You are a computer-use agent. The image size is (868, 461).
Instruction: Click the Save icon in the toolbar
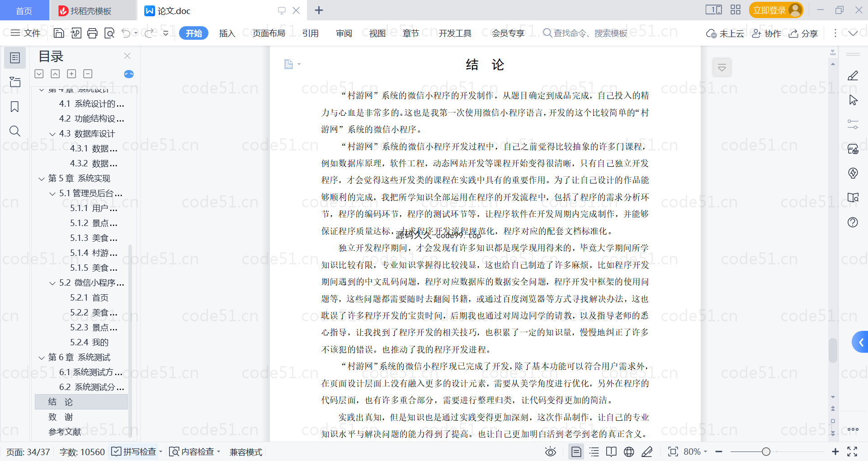59,33
